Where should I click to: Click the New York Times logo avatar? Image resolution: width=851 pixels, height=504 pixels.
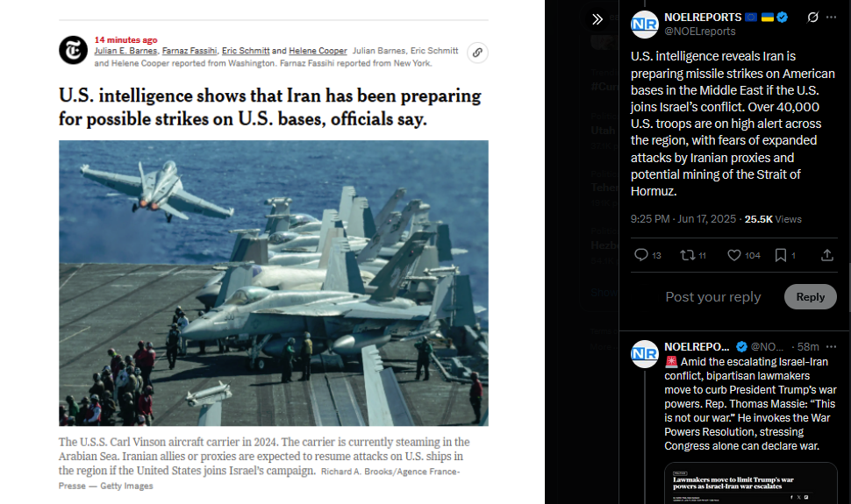point(74,51)
